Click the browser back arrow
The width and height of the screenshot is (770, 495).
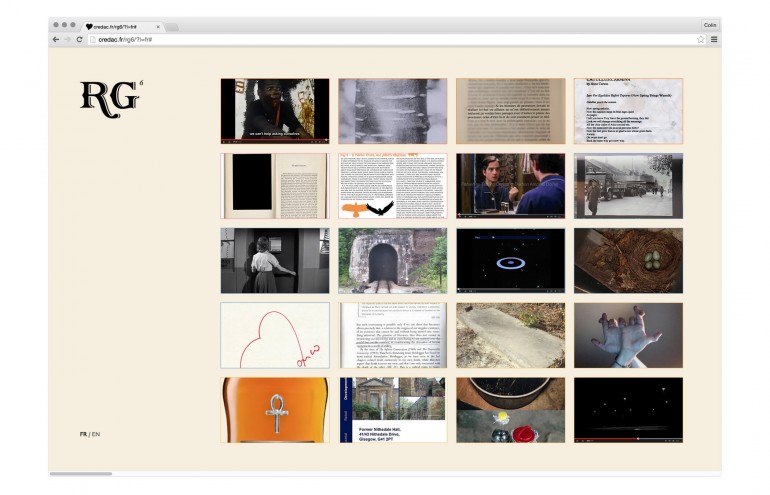[57, 39]
